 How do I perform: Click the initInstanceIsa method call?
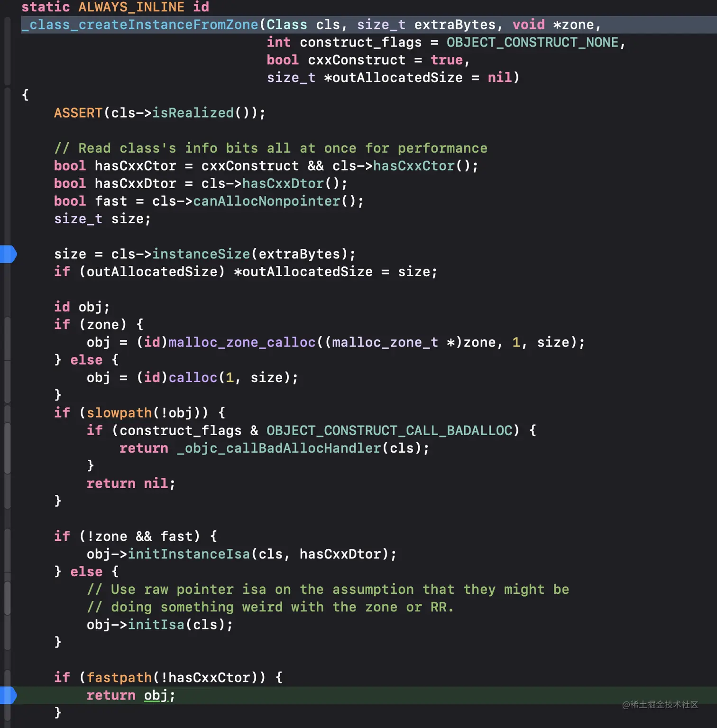click(x=189, y=554)
